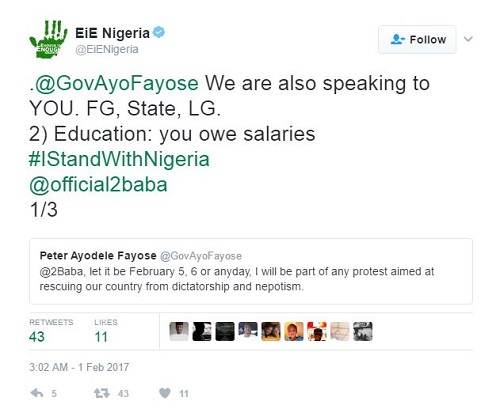Open @GovAyoFayose handle in quoted tweet

(201, 256)
